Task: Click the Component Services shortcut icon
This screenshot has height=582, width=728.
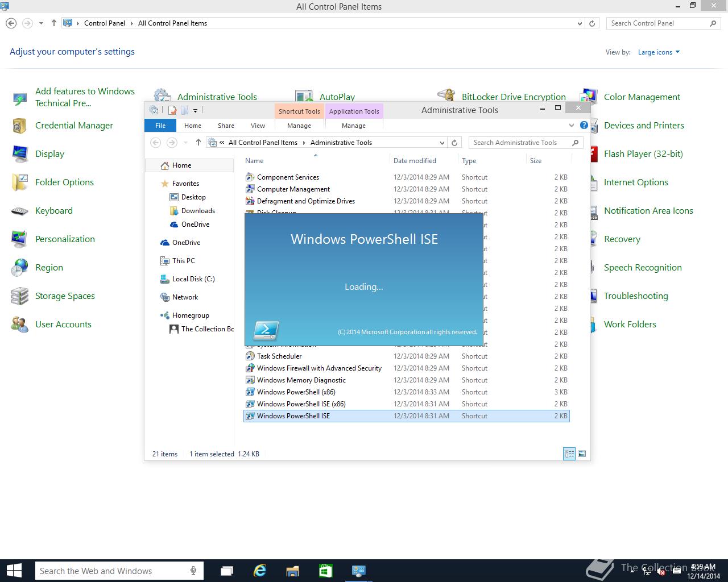Action: pos(250,177)
